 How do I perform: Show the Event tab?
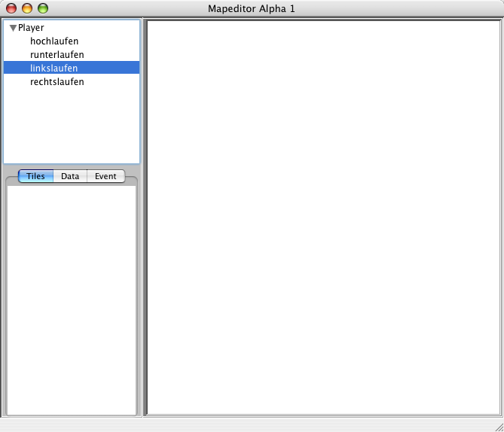click(x=105, y=176)
